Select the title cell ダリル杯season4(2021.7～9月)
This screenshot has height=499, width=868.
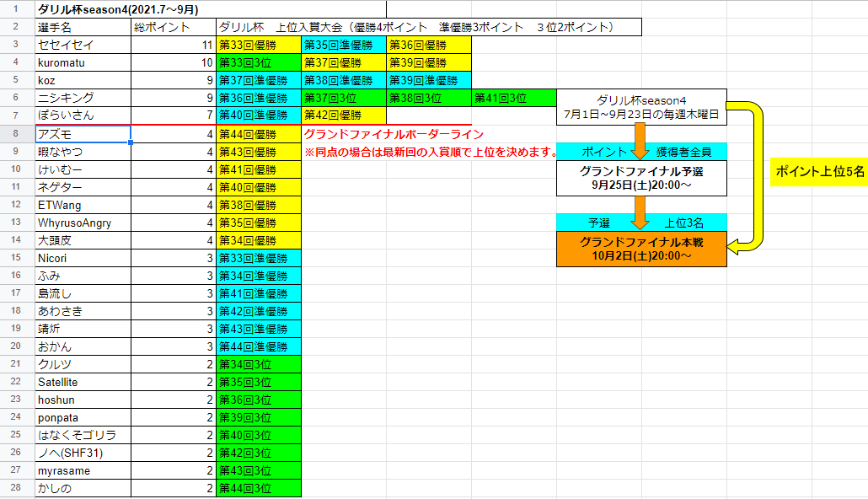tap(211, 9)
